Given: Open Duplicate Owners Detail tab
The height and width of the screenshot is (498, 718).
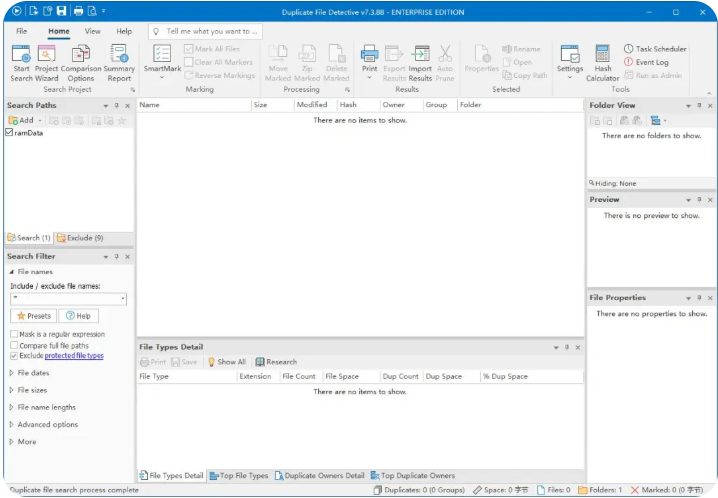Looking at the screenshot, I should (x=319, y=476).
